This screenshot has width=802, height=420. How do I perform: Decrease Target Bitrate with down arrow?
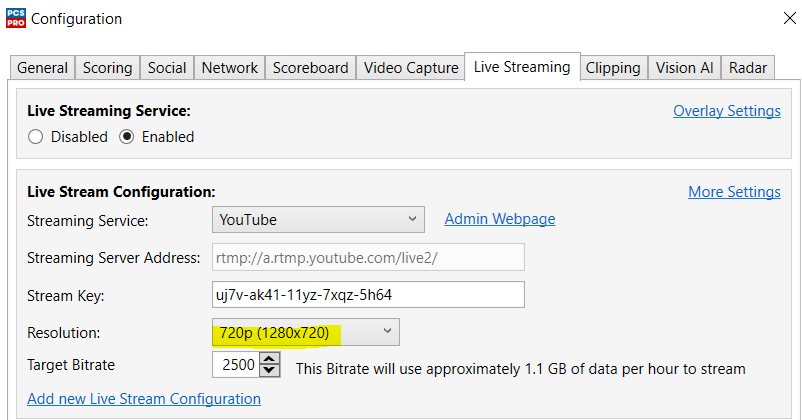click(x=269, y=372)
